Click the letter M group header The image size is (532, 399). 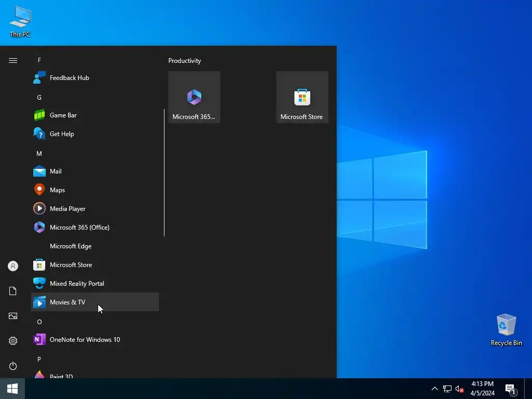pyautogui.click(x=39, y=153)
